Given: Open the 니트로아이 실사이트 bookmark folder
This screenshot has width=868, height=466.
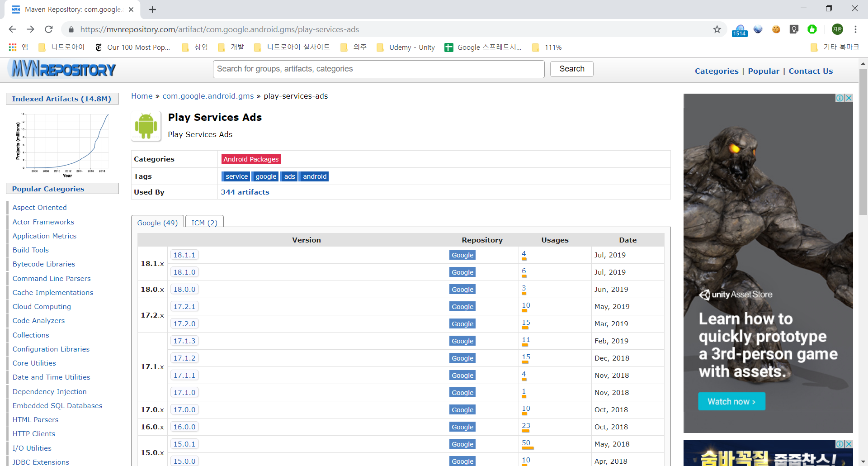Looking at the screenshot, I should click(292, 47).
